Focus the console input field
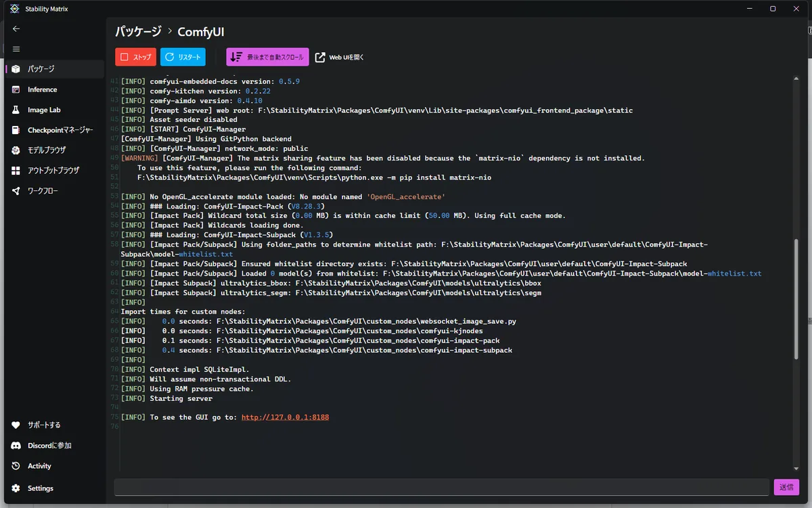 click(442, 487)
